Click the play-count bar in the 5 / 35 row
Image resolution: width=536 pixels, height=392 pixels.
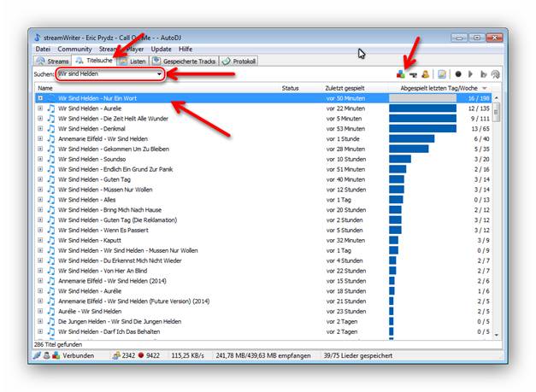409,149
